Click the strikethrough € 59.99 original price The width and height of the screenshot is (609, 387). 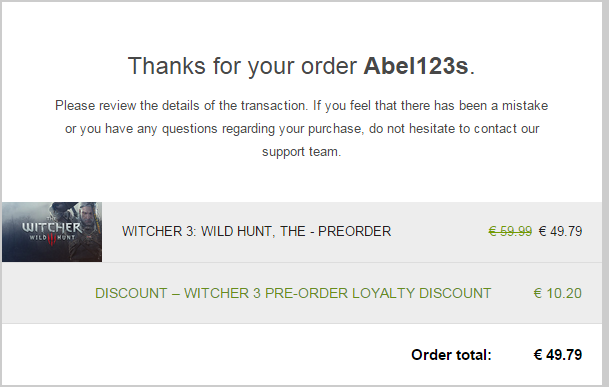coord(510,232)
